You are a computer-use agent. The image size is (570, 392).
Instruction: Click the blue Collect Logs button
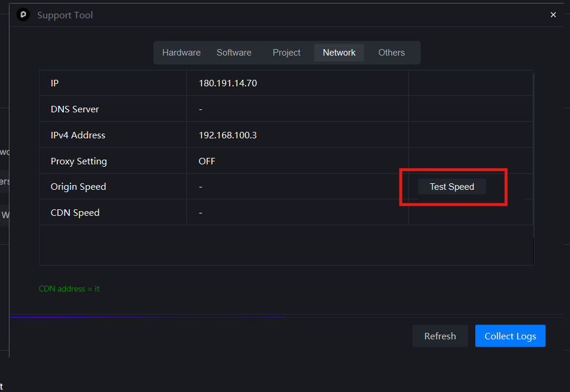pos(510,336)
